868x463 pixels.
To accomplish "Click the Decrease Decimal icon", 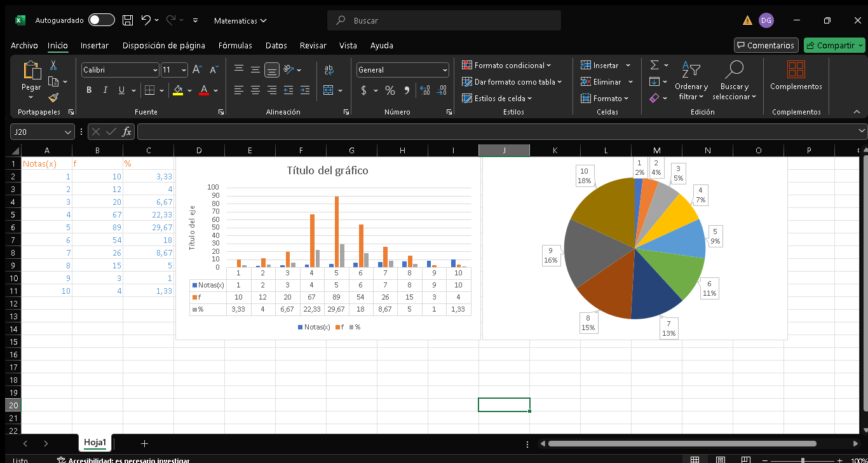I will 442,90.
